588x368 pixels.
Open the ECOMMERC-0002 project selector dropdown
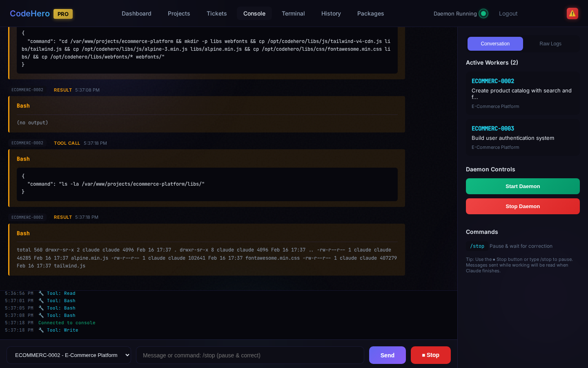[x=69, y=355]
